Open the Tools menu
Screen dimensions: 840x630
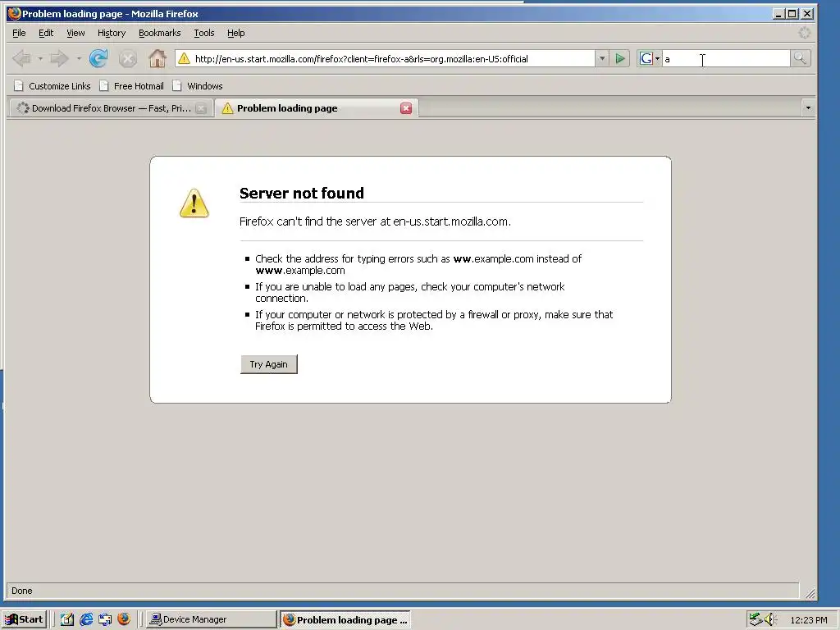[204, 33]
